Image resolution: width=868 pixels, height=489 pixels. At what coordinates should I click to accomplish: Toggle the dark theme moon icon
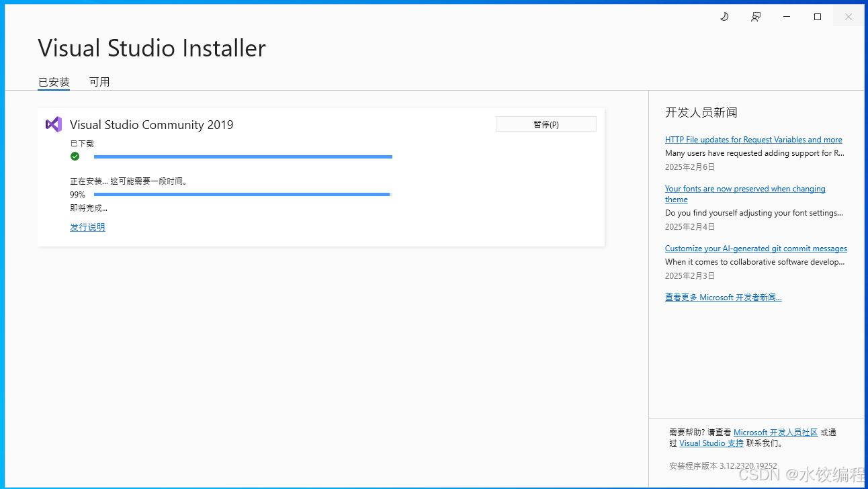click(724, 17)
